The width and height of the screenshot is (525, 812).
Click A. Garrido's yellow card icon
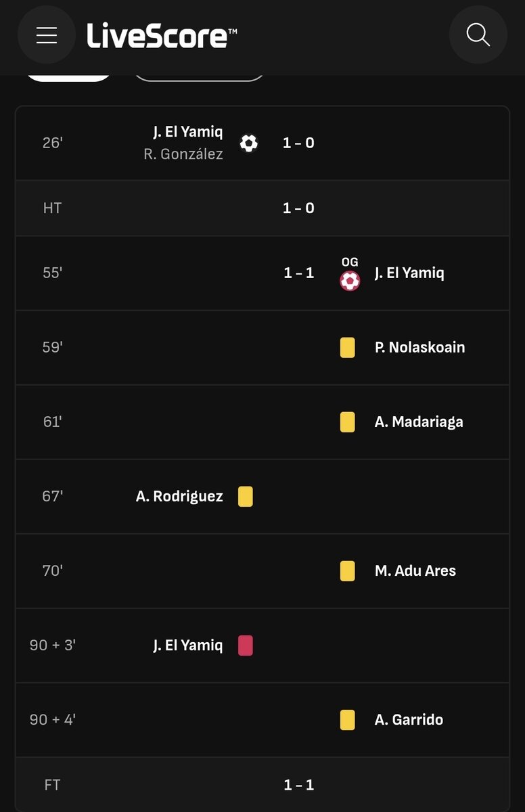(x=347, y=720)
